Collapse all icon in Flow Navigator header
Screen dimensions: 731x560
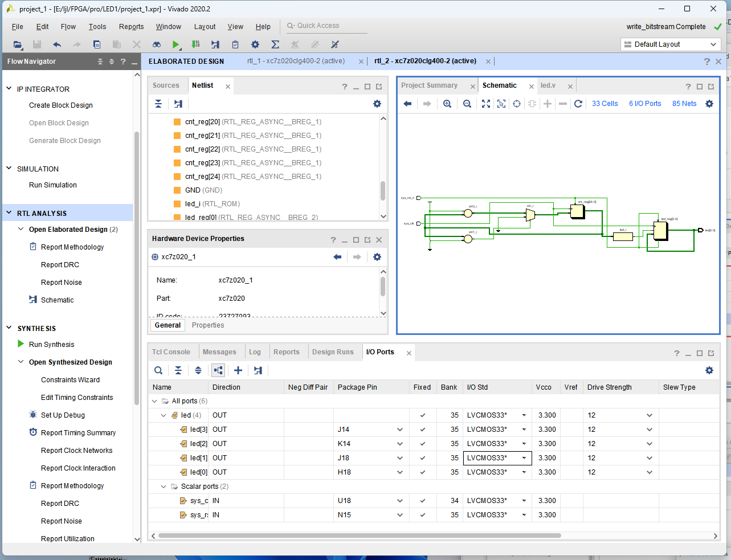click(x=100, y=62)
